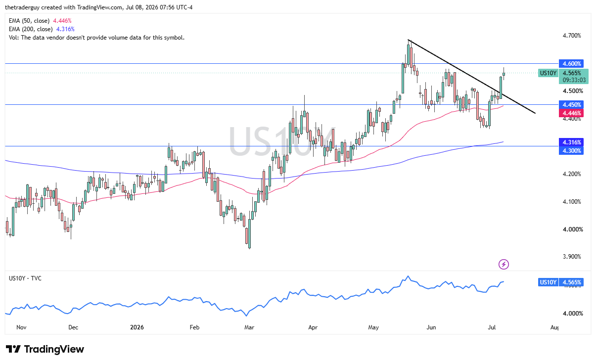Select the black descending trendline
The image size is (596, 364).
(472, 77)
